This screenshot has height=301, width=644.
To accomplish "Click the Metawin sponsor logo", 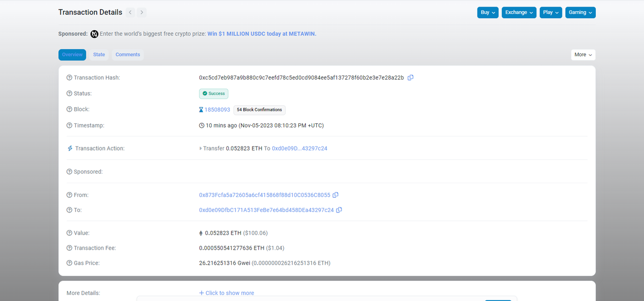I will click(94, 34).
